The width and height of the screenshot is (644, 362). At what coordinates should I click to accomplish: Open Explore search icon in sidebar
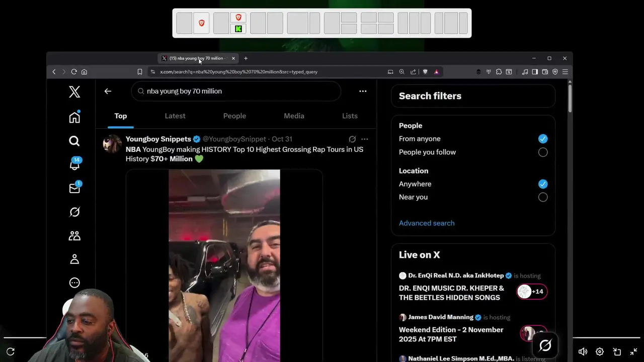[74, 141]
